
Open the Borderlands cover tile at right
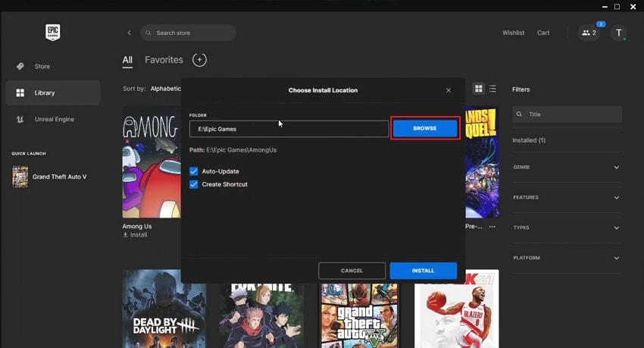pos(482,162)
